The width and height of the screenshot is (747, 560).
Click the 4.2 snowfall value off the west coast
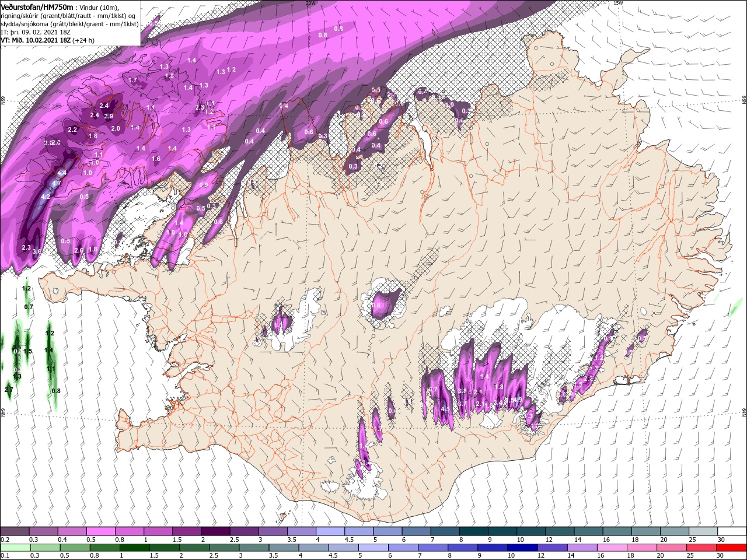46,197
